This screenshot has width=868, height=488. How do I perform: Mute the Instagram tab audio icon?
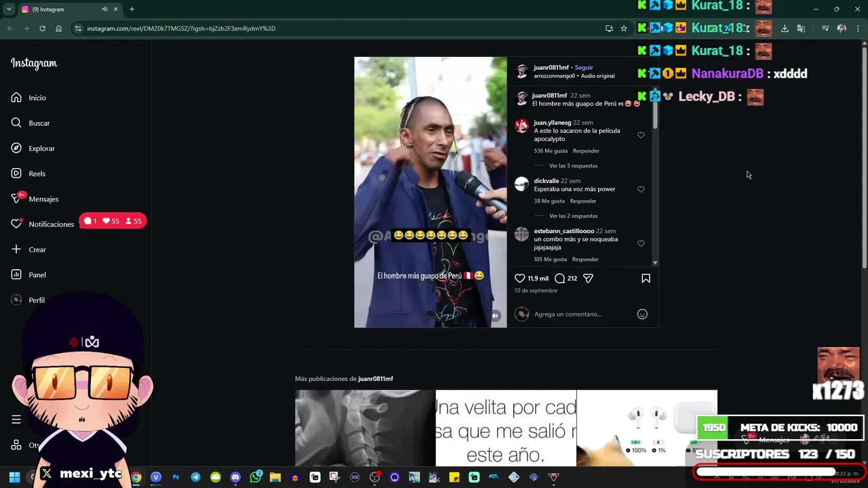coord(104,9)
